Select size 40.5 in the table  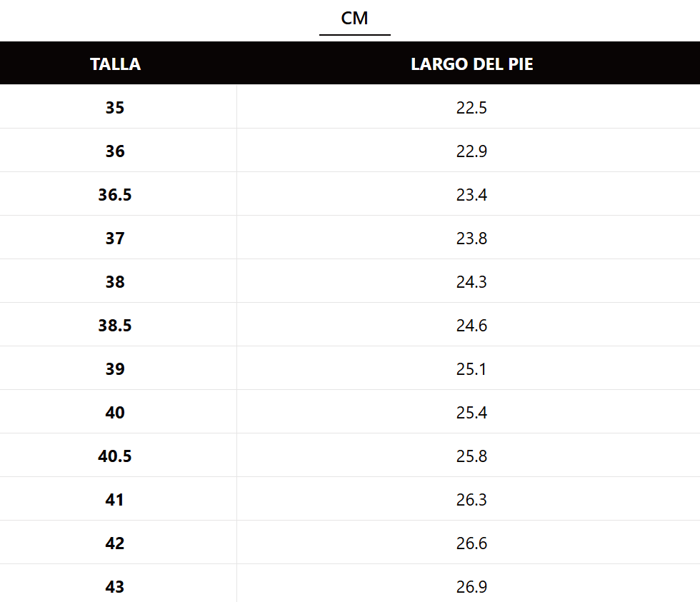pos(115,456)
